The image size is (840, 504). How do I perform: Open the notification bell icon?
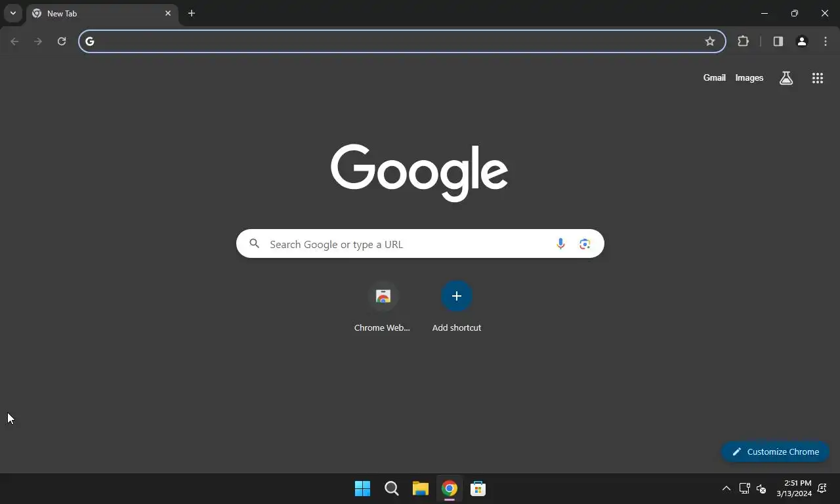[x=822, y=488]
